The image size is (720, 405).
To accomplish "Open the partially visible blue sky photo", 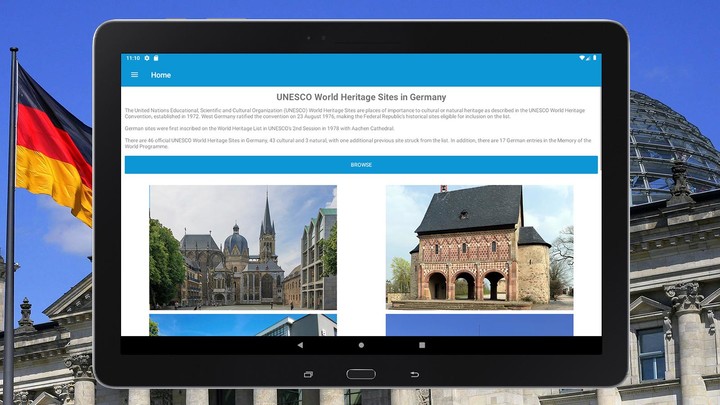I will 479,325.
